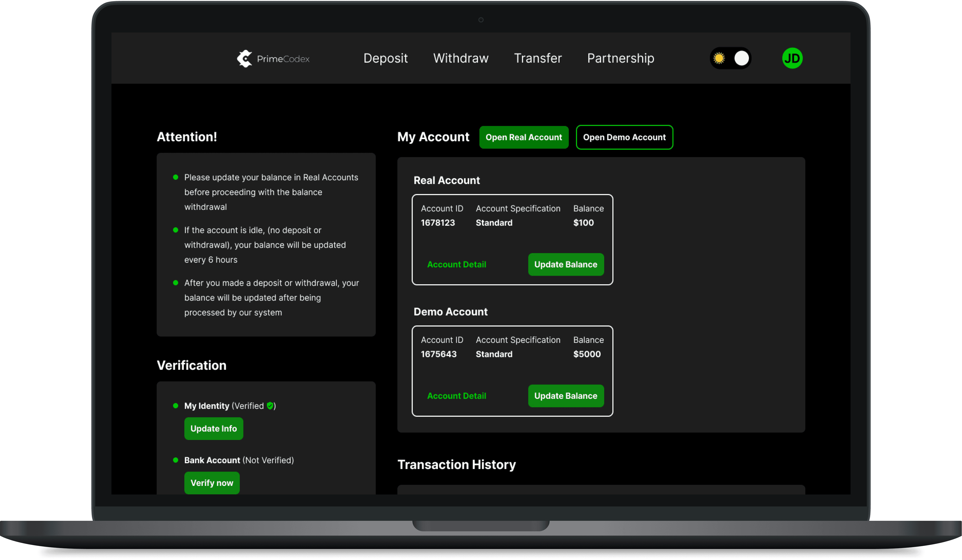Toggle the dark/light mode switch knob

[x=741, y=58]
